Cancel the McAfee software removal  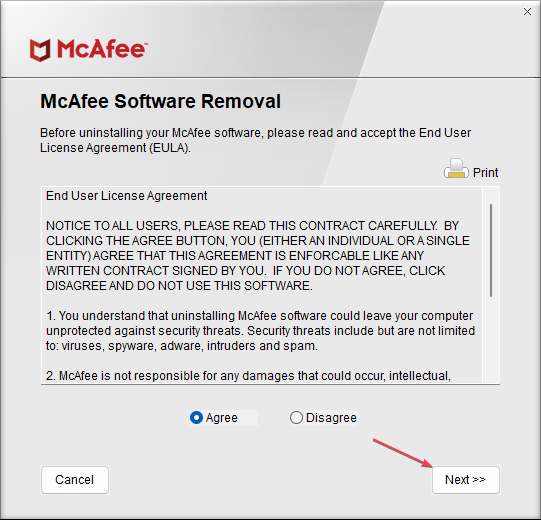[75, 480]
